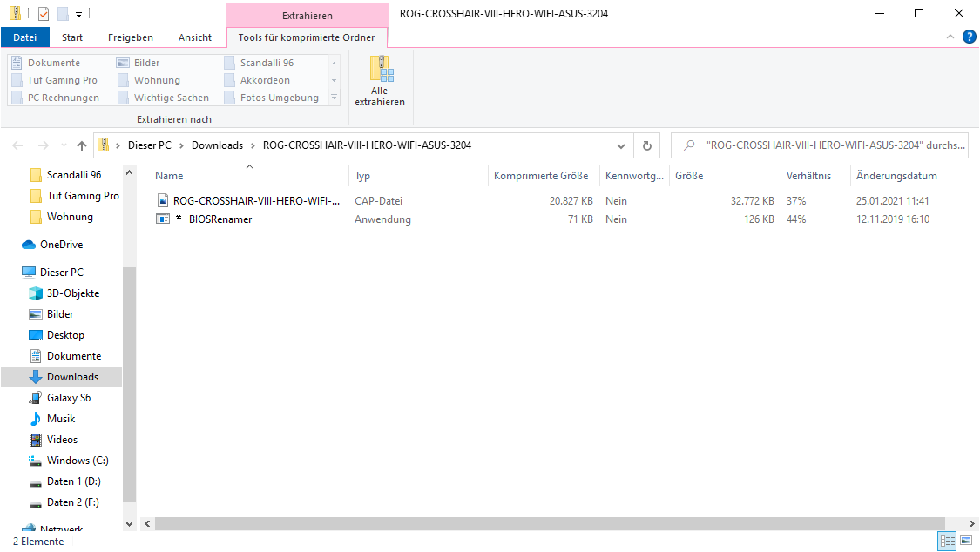Click the Extrahieren contextual tab header
The width and height of the screenshot is (980, 552).
pyautogui.click(x=307, y=16)
